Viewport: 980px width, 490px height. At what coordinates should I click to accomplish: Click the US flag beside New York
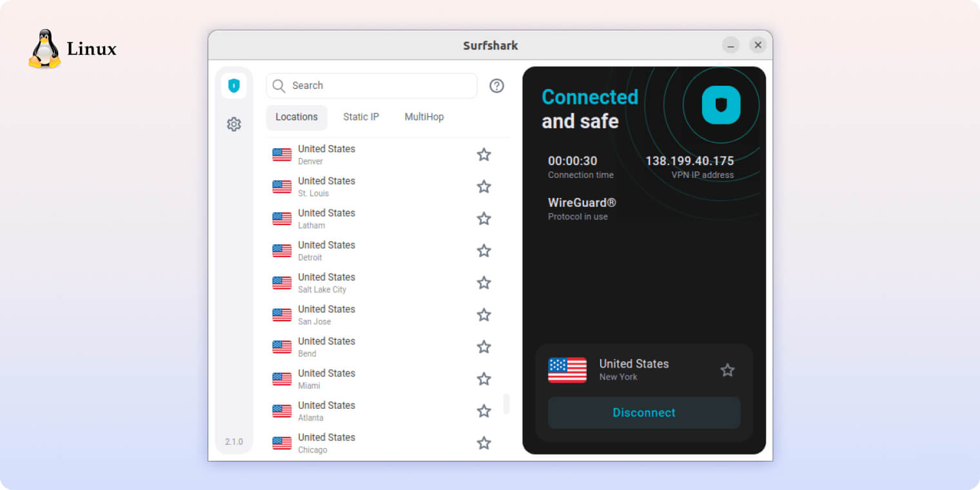tap(567, 370)
